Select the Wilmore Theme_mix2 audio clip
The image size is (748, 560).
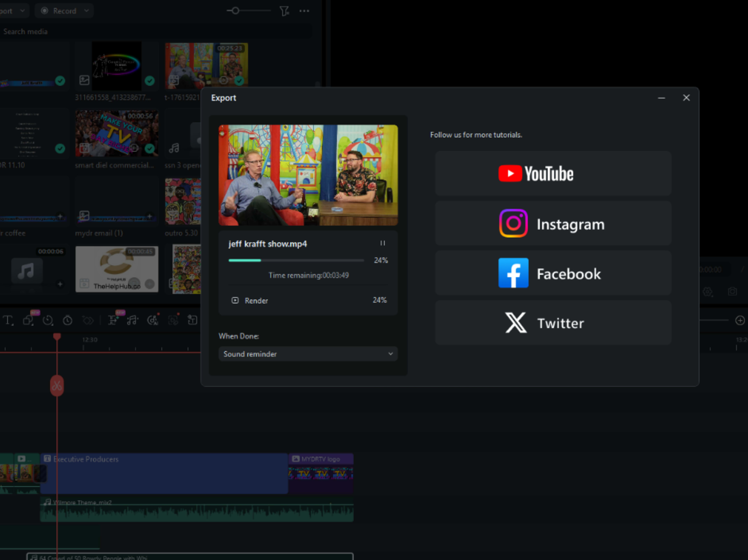[x=197, y=509]
